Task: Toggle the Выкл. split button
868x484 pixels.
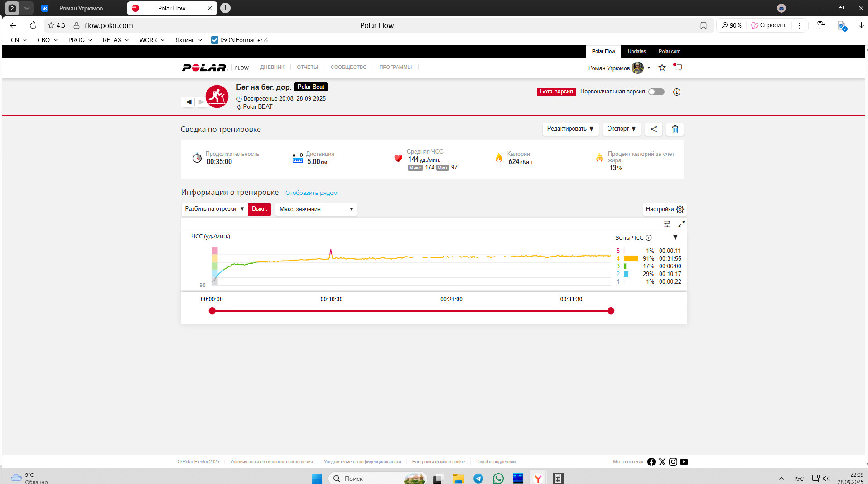Action: [260, 209]
